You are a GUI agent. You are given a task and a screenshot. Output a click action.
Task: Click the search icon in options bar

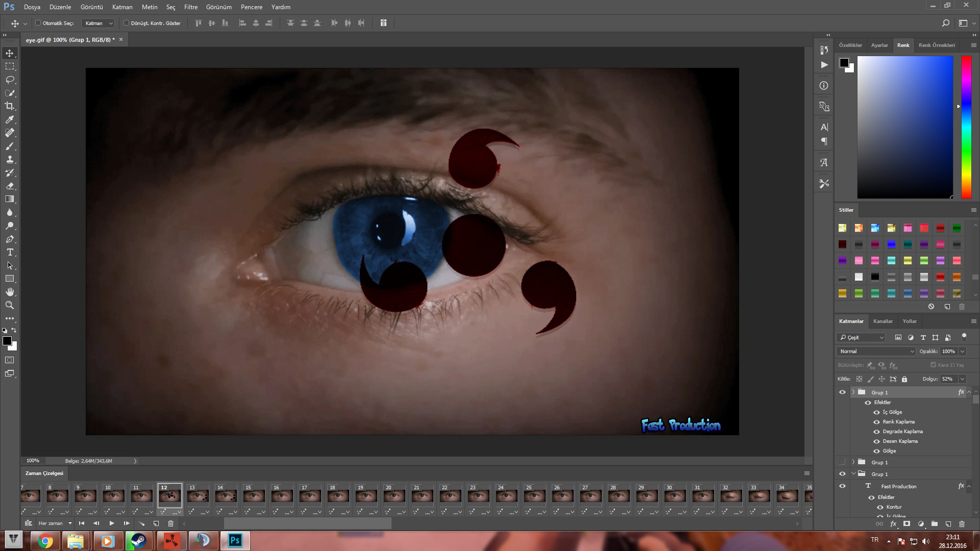click(x=945, y=23)
